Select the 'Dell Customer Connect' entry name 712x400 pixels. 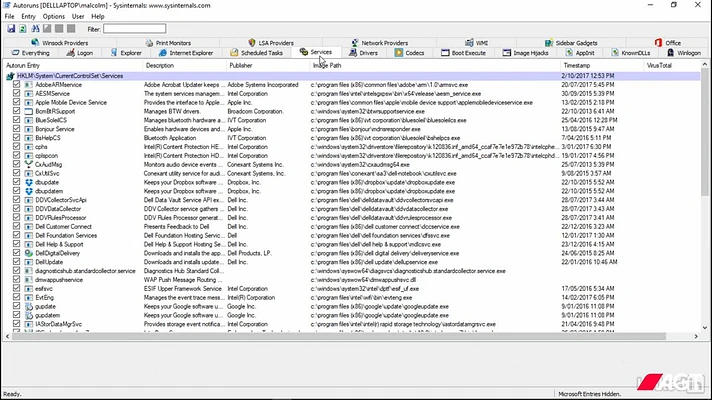(x=63, y=227)
